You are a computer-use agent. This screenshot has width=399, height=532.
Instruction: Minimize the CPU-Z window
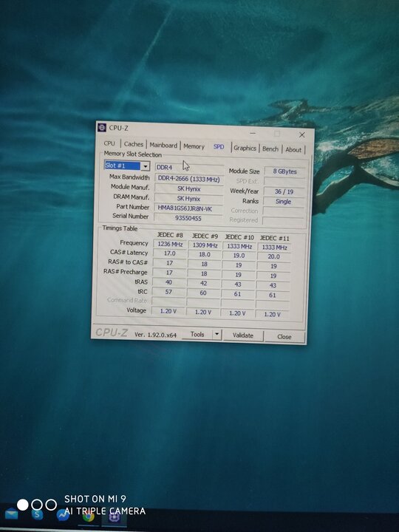click(253, 134)
